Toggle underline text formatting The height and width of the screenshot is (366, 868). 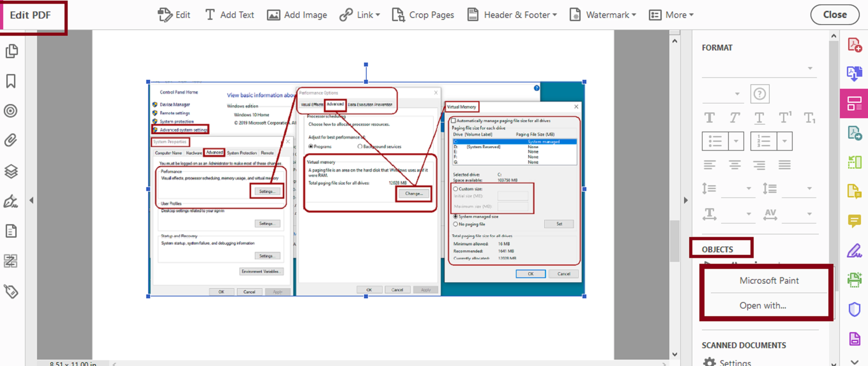click(x=759, y=118)
